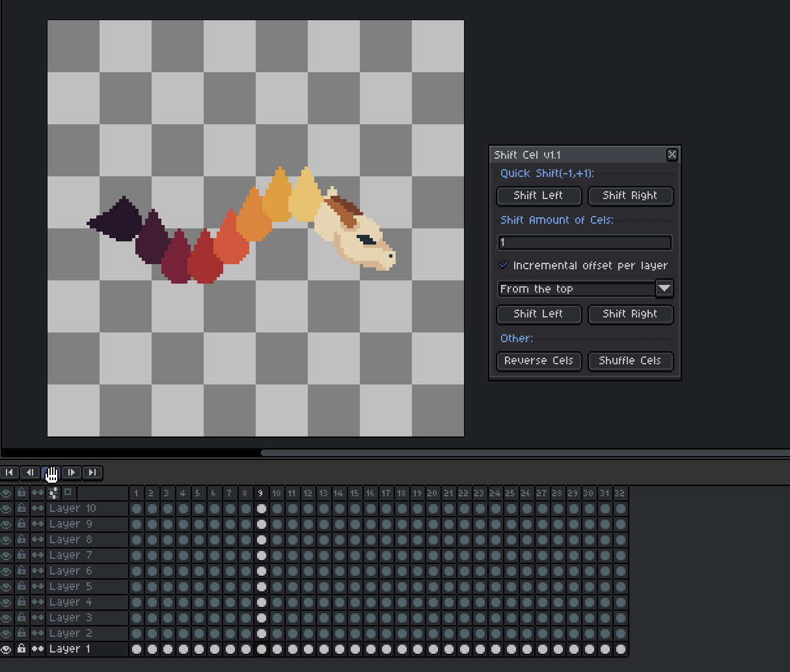Toggle visibility of all layers in timeline header
The height and width of the screenshot is (672, 790).
[7, 493]
